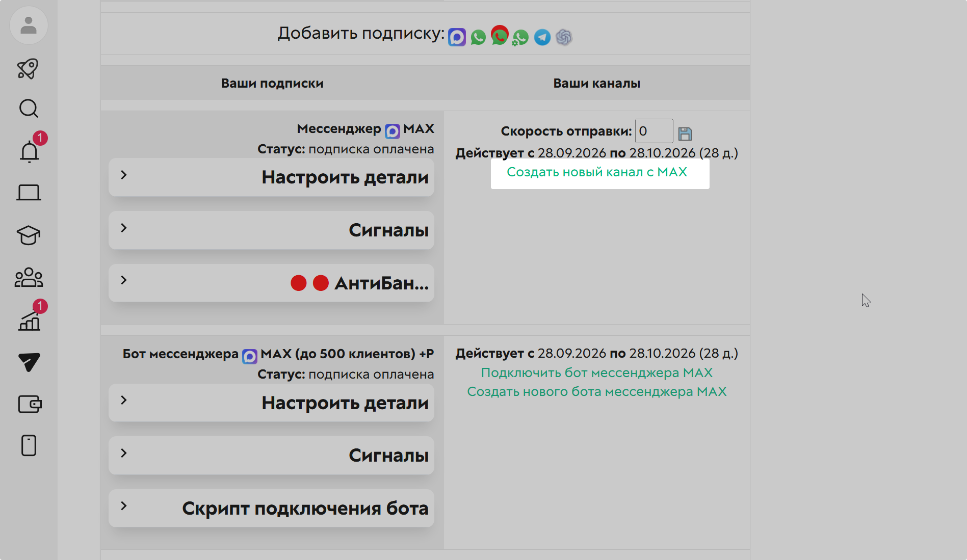Open the statistics bar chart icon

coord(29,321)
